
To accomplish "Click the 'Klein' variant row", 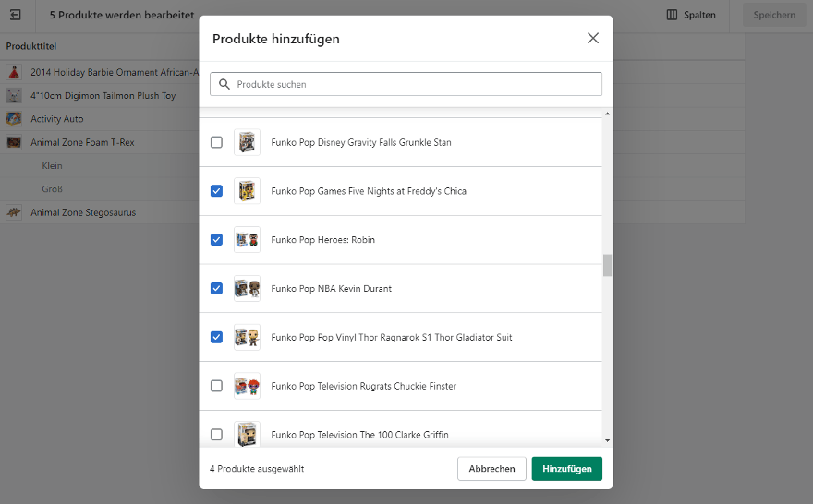I will [x=52, y=166].
